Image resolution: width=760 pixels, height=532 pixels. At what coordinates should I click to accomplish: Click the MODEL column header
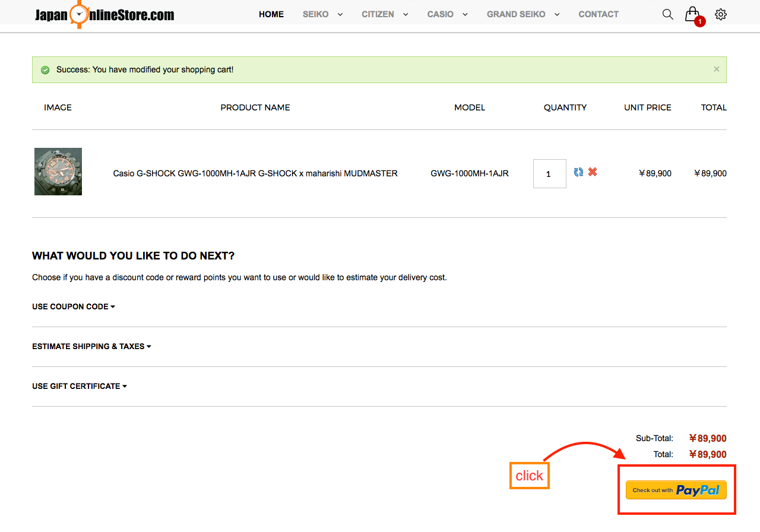tap(470, 107)
